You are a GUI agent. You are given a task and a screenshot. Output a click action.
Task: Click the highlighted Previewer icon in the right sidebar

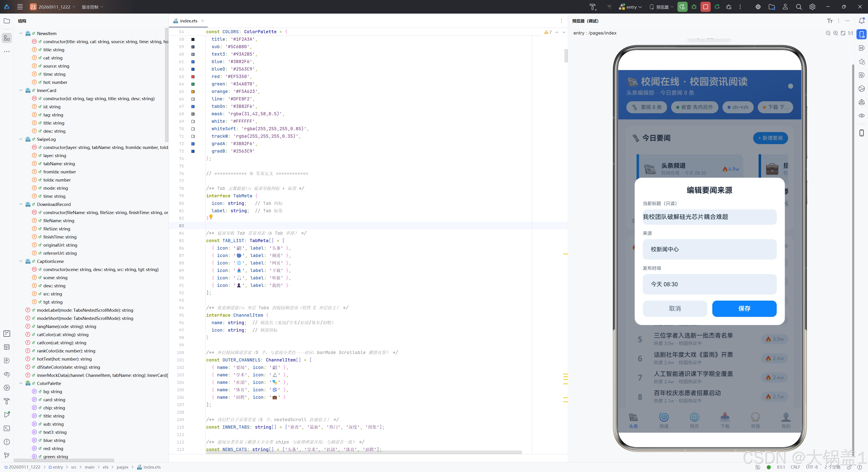point(862,34)
